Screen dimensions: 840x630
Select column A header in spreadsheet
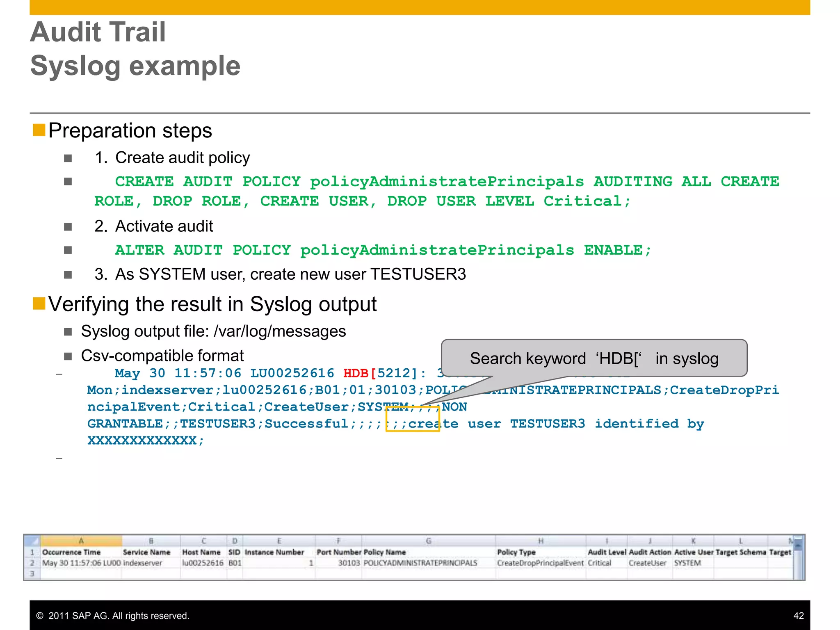(81, 541)
